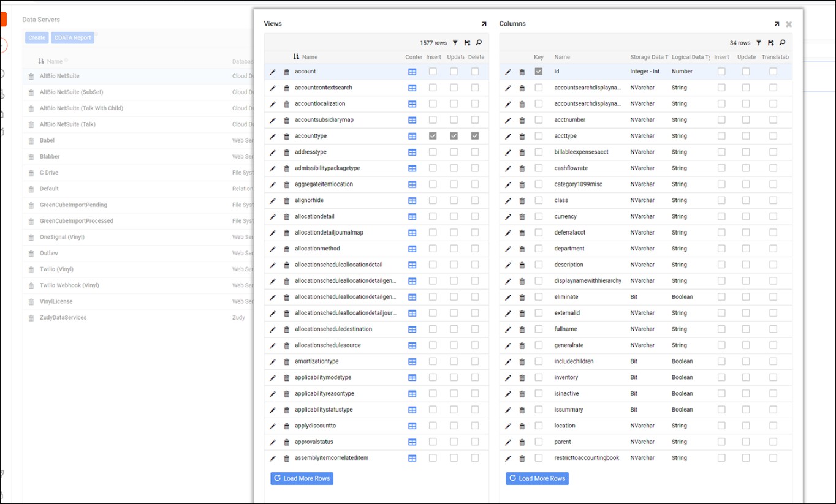The width and height of the screenshot is (836, 504).
Task: Select the amortizationtype view row
Action: click(316, 361)
